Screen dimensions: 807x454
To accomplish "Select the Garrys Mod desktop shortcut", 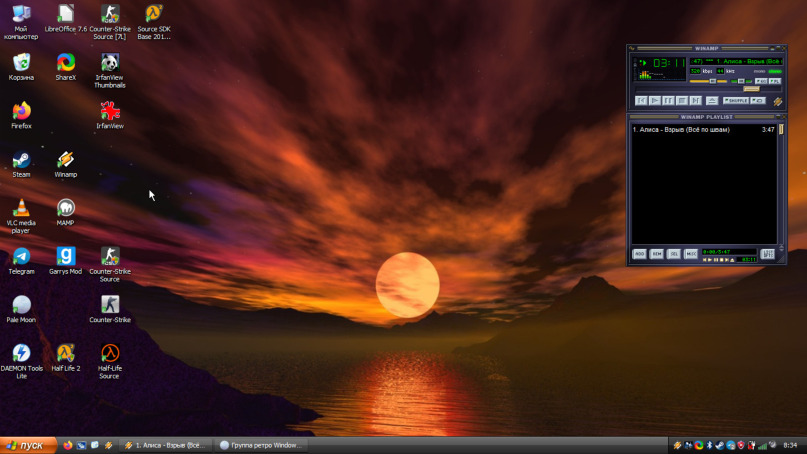I will pyautogui.click(x=65, y=260).
